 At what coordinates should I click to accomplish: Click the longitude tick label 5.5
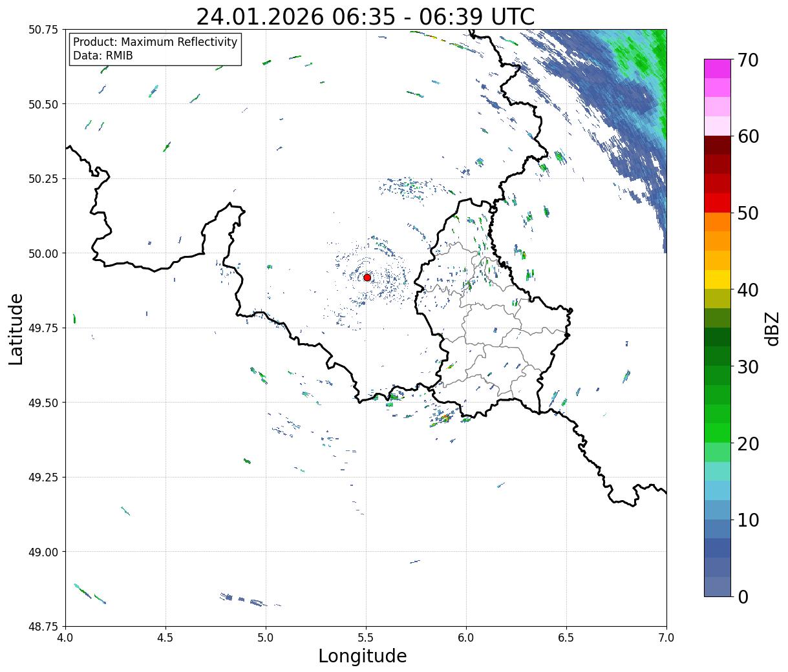[366, 638]
